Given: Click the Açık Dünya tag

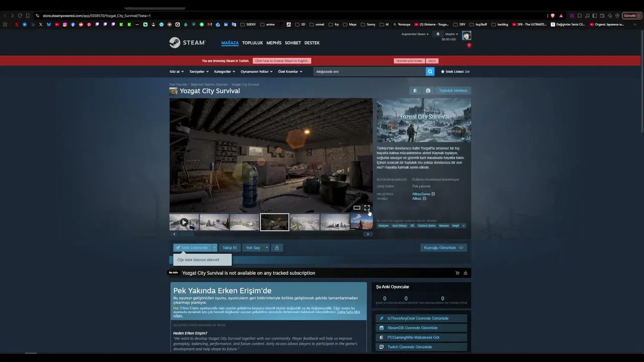Looking at the screenshot, I should (399, 226).
